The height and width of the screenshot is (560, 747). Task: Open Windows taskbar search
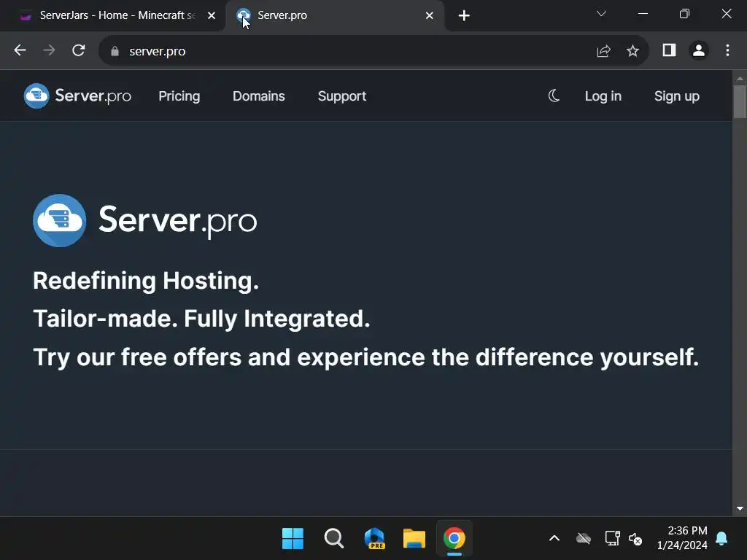tap(333, 539)
